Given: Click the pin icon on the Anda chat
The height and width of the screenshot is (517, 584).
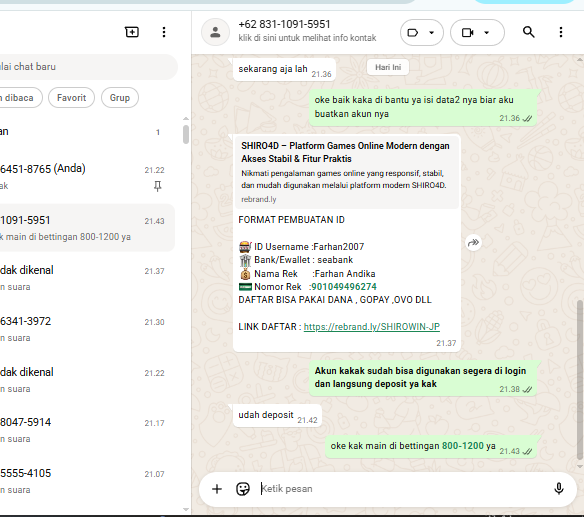Looking at the screenshot, I should [158, 186].
